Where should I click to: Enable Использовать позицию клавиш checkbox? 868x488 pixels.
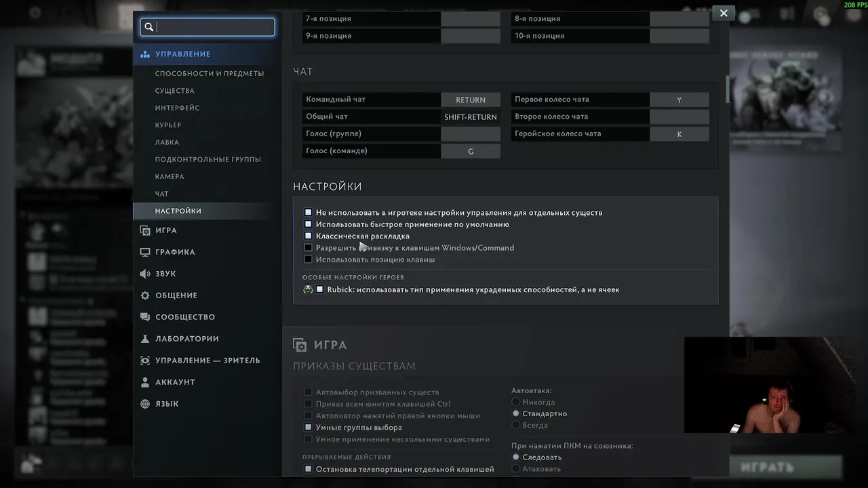(x=309, y=260)
